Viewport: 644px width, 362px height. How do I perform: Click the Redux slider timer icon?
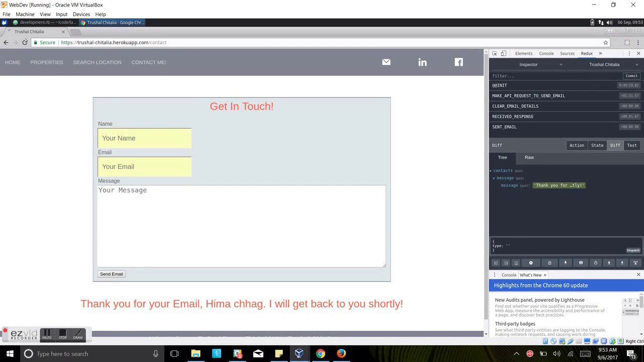[x=596, y=263]
